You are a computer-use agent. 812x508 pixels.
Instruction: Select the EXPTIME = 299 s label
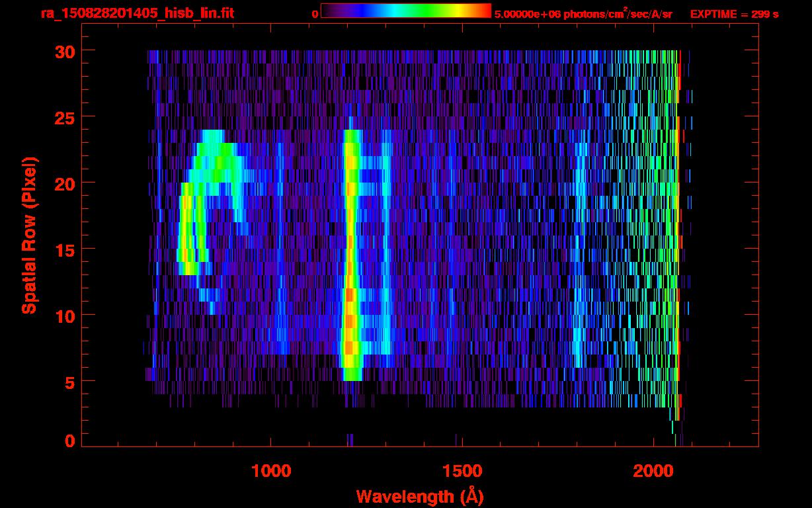[x=734, y=14]
